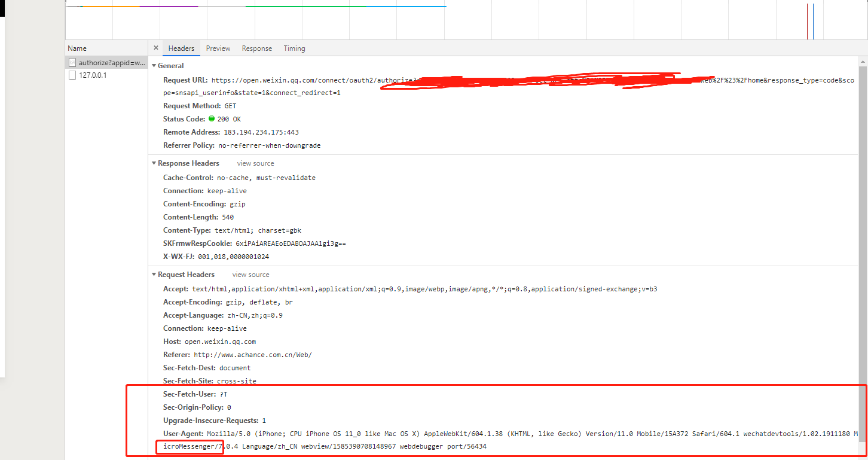Click the Name column header
This screenshot has width=868, height=460.
coord(106,48)
